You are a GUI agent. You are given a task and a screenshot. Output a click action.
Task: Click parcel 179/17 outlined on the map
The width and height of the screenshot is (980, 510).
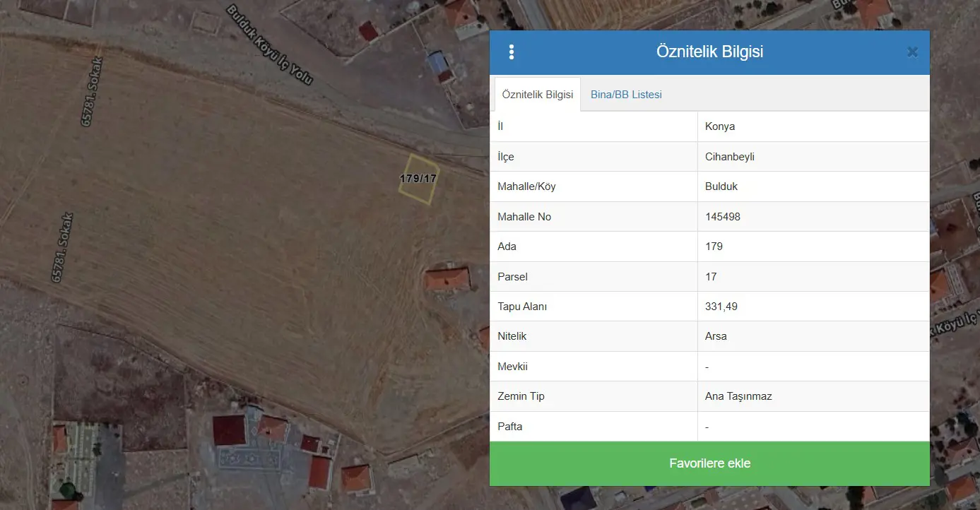click(x=420, y=179)
